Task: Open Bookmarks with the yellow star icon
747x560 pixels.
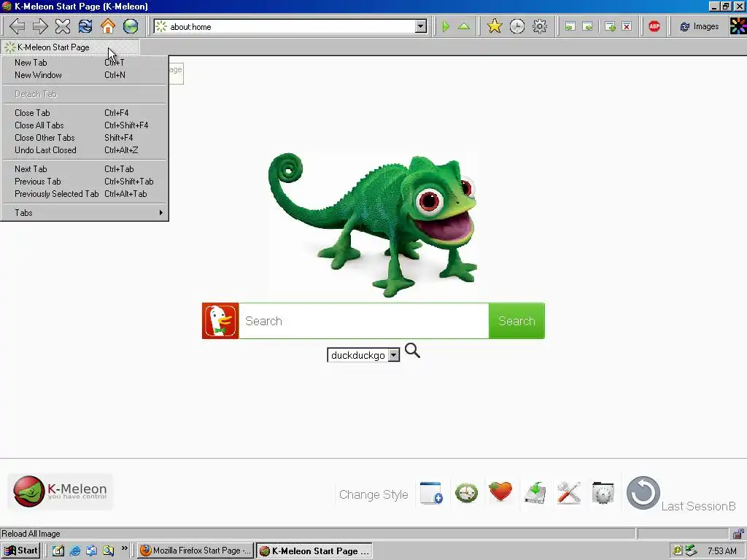Action: [x=495, y=26]
